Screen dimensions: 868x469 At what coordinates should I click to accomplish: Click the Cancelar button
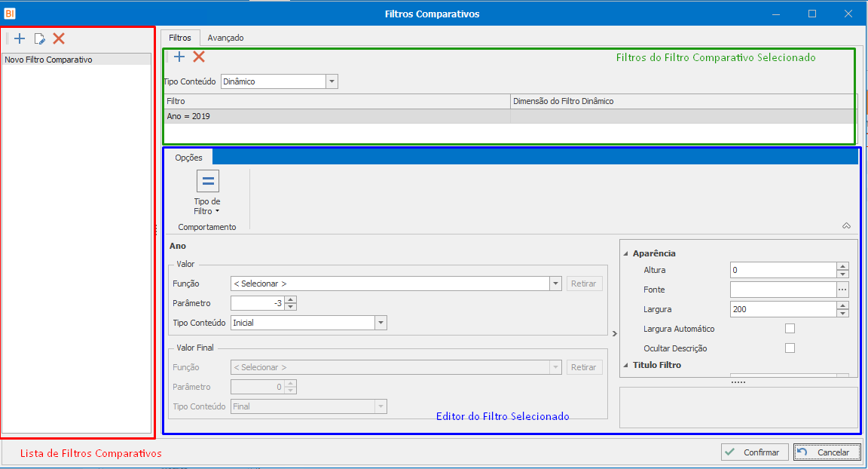click(x=827, y=452)
